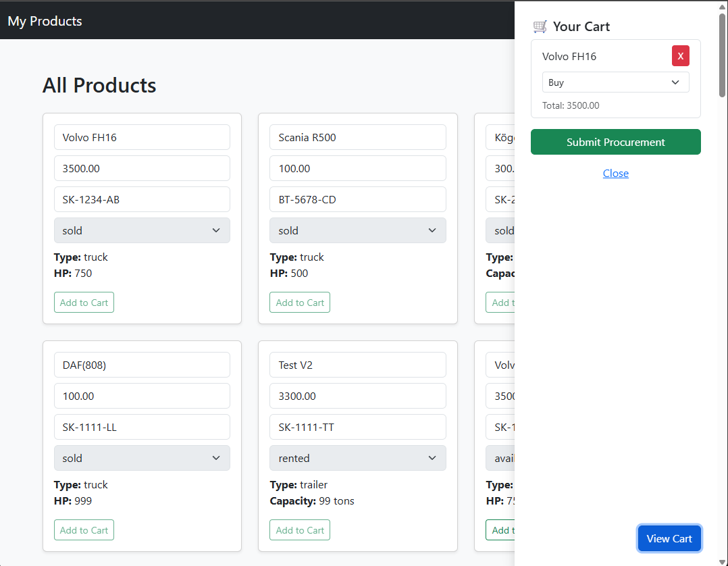
Task: Click the Close link in the cart panel
Action: tap(615, 174)
